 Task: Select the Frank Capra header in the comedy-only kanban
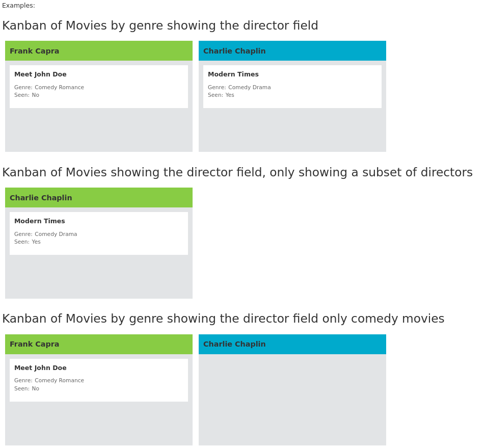[x=98, y=344]
